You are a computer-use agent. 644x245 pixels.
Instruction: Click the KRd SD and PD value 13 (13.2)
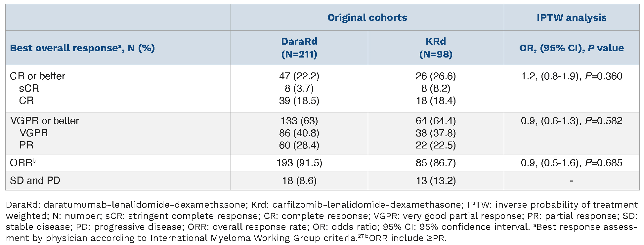click(x=436, y=181)
